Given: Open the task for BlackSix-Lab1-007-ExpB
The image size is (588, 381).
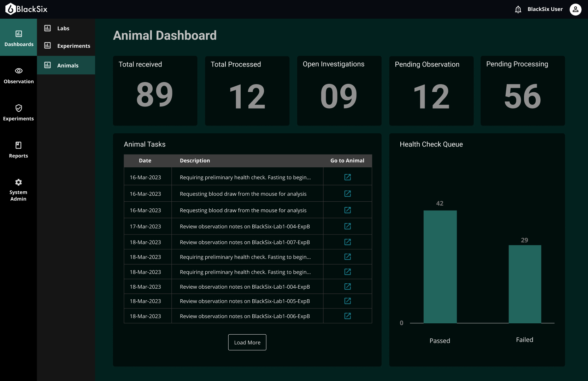Looking at the screenshot, I should 245,242.
